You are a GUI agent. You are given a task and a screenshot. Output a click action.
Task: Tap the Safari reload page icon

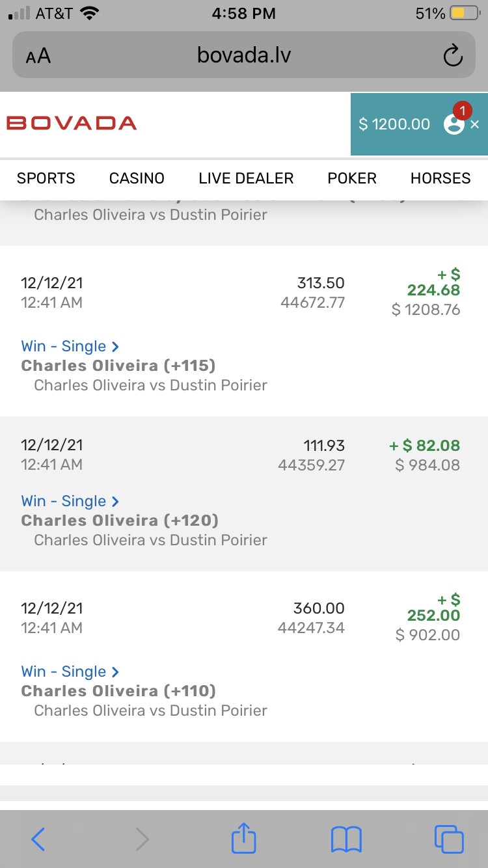[x=452, y=56]
